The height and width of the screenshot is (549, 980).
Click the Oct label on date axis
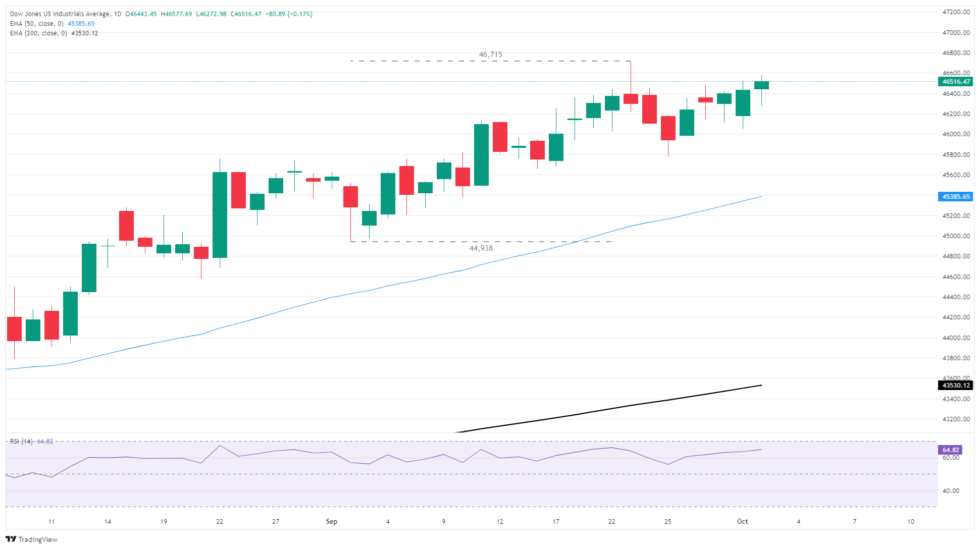click(x=742, y=521)
